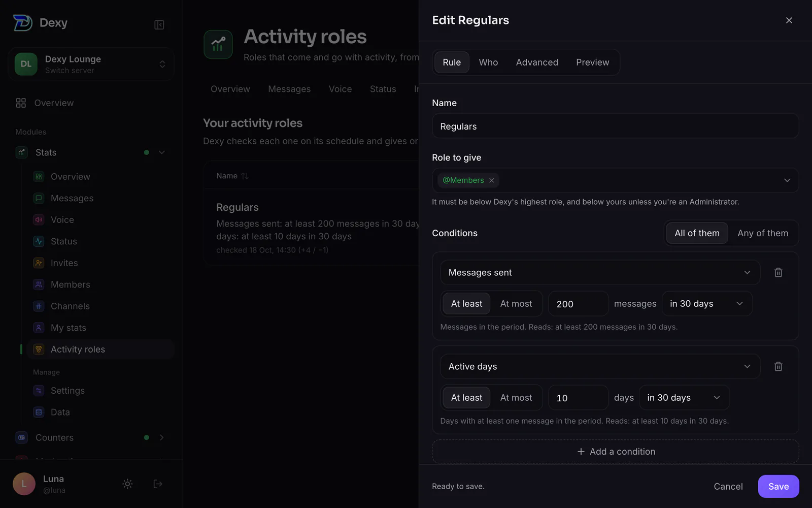This screenshot has height=508, width=812.
Task: Click the Settings sliders icon
Action: [x=39, y=391]
